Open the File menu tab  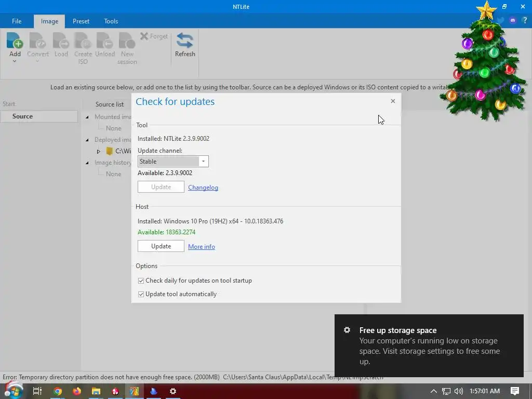(x=17, y=21)
